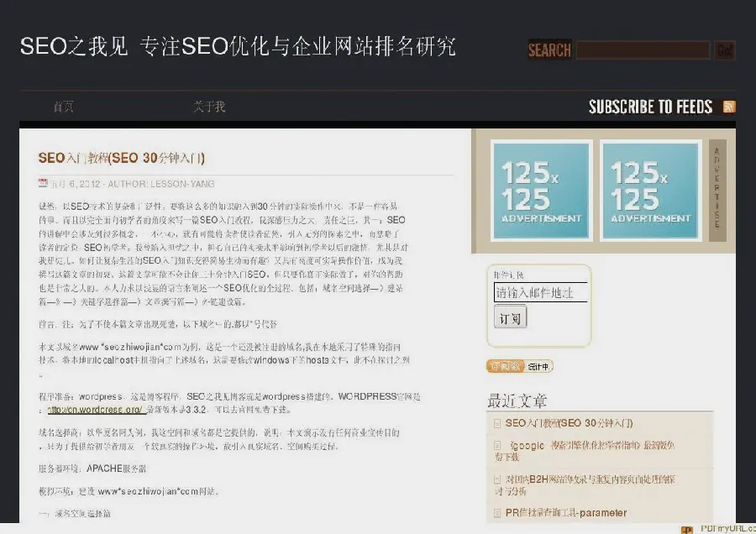Screen dimensions: 756x534
Task: Click the SEARCH label
Action: [x=549, y=50]
